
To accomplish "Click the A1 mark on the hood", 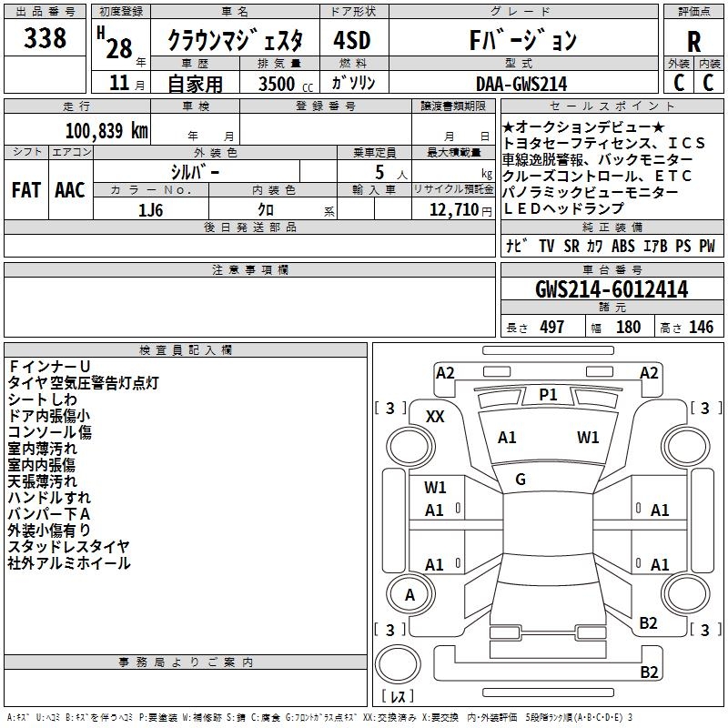I will 507,438.
